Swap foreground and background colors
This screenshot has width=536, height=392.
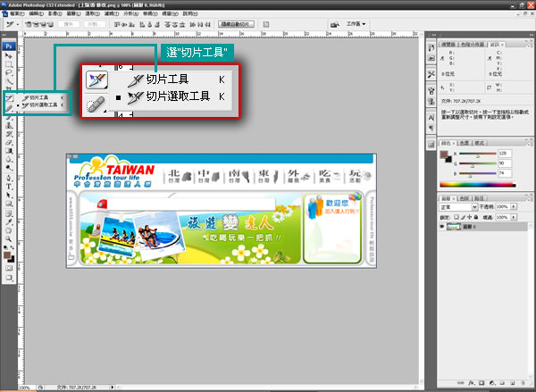[12, 247]
